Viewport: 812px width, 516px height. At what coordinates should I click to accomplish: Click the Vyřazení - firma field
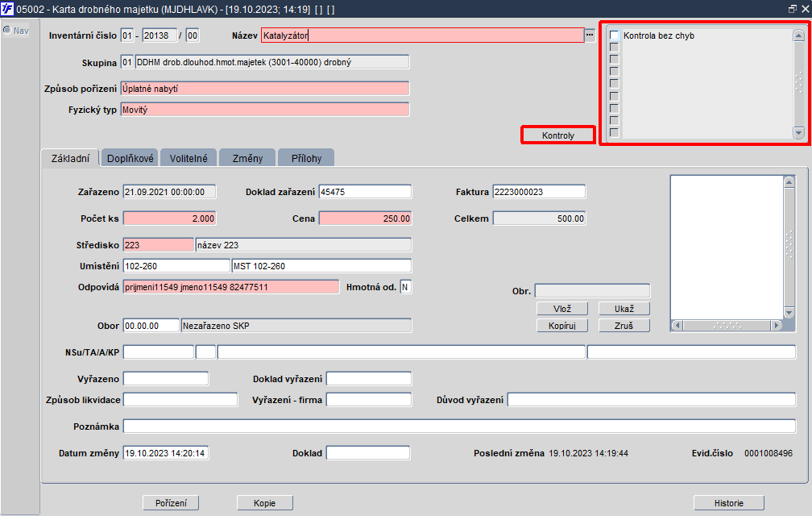[x=369, y=399]
